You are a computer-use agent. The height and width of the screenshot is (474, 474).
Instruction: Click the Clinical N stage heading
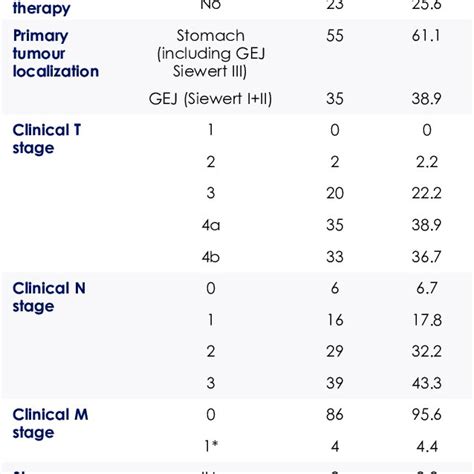[49, 297]
